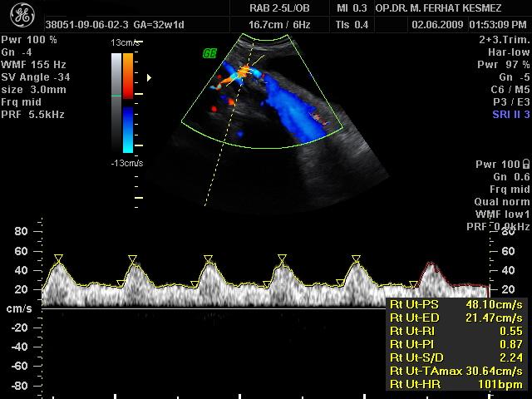This screenshot has height=399, width=532.
Task: Click the red-orange color velocity scale bar
Action: click(x=127, y=76)
